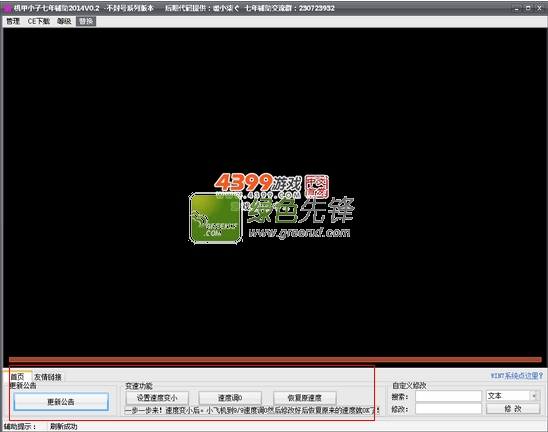
Task: Click the speed-change instructions text line
Action: [252, 410]
